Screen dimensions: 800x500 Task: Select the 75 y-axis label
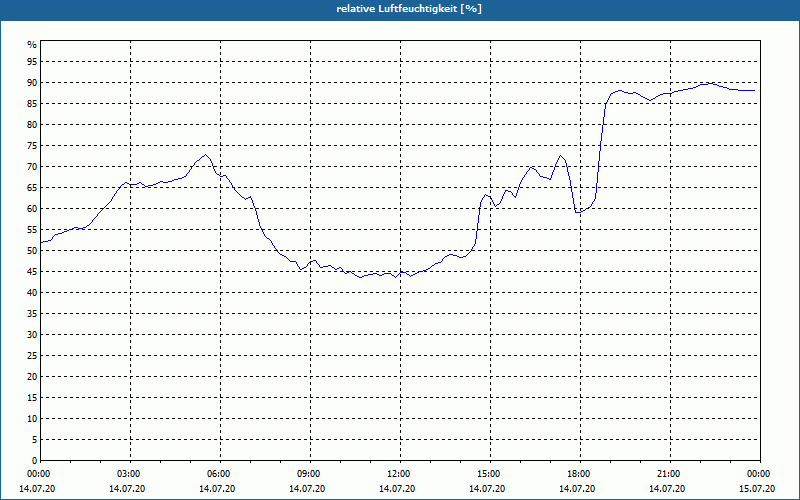32,145
